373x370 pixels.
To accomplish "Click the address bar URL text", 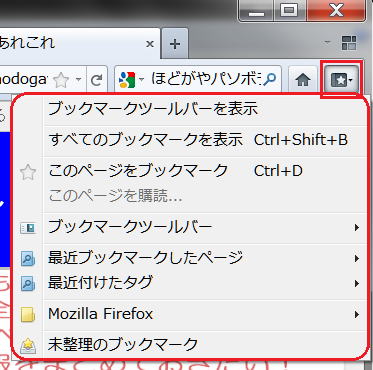I will pyautogui.click(x=23, y=80).
